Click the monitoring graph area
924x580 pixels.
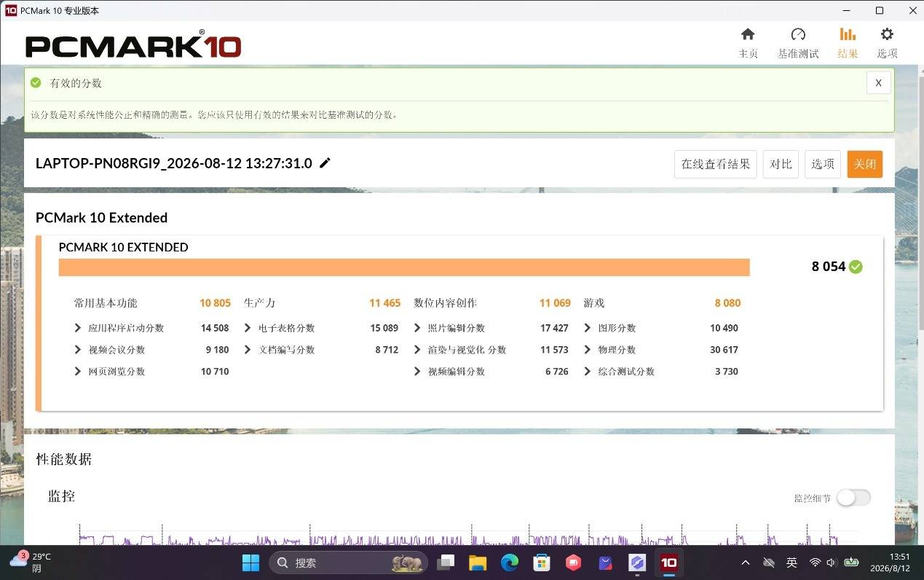click(459, 536)
